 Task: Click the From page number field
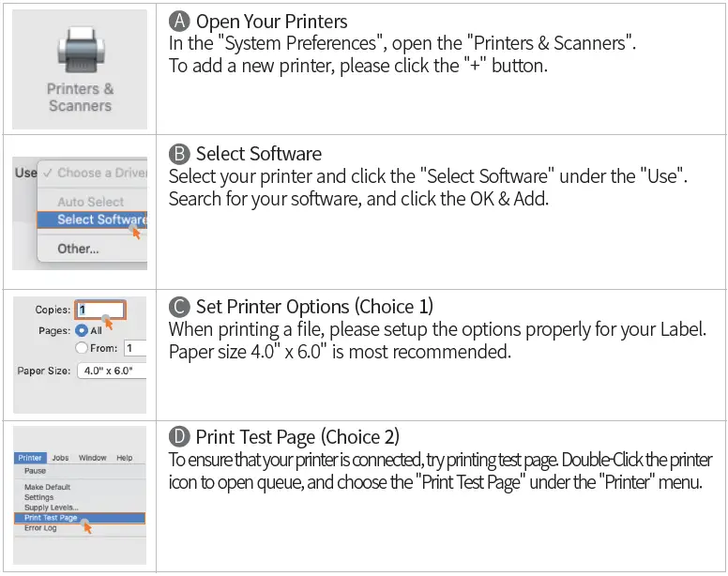(135, 348)
